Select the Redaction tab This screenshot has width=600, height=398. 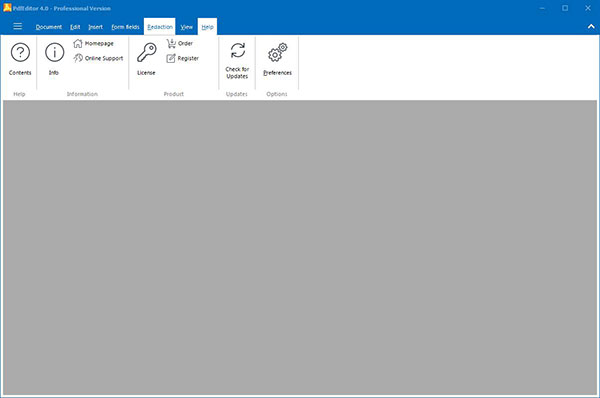pos(160,27)
